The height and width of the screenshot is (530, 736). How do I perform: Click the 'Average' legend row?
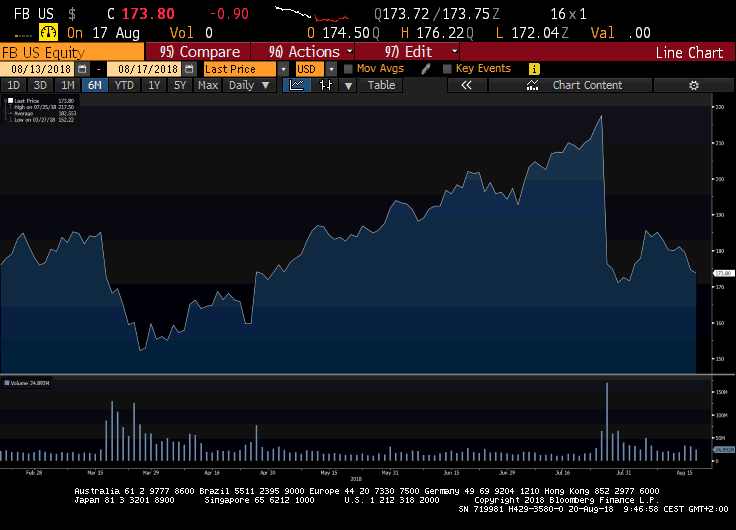point(44,114)
